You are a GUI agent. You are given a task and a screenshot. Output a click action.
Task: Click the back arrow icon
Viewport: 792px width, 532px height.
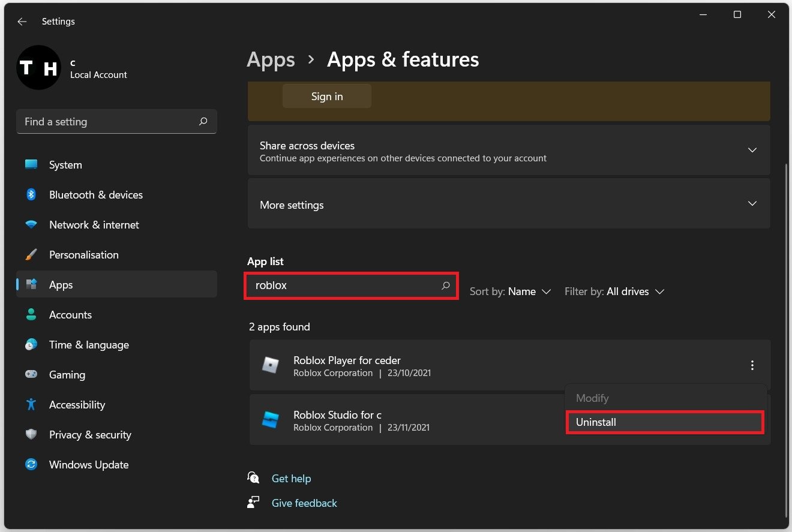22,22
